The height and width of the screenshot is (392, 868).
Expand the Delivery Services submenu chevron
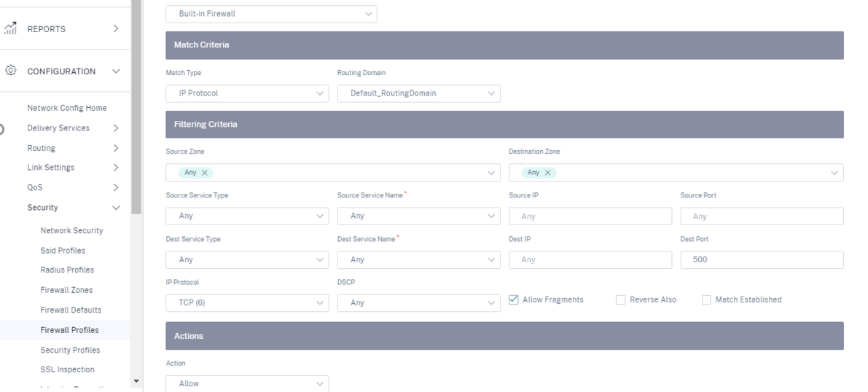coord(116,128)
